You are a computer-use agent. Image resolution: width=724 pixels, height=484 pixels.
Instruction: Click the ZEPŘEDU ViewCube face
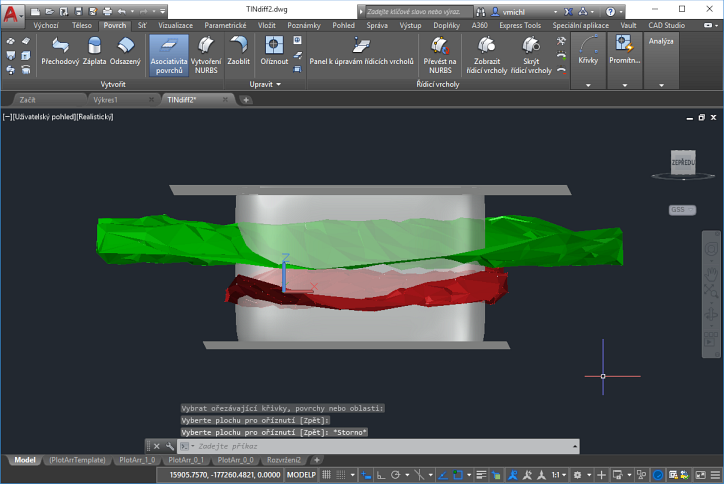684,162
